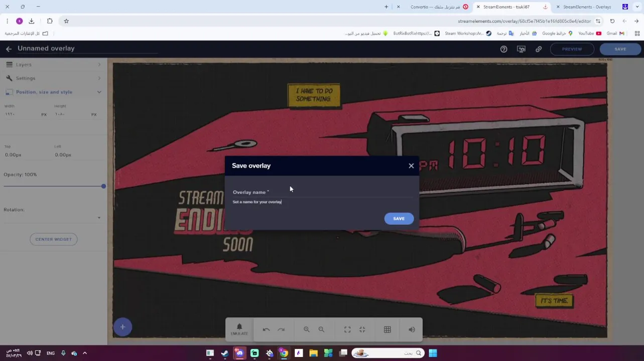
Task: Expand the Settings panel
Action: 53,78
